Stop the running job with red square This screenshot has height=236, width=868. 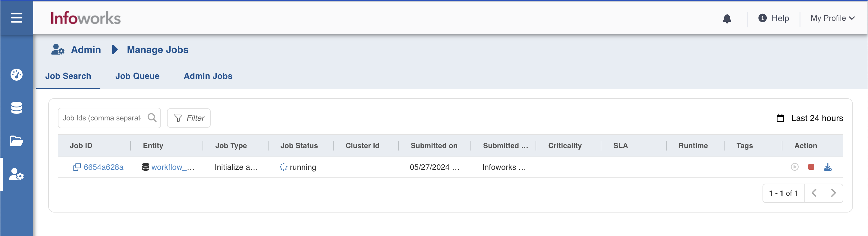click(811, 167)
